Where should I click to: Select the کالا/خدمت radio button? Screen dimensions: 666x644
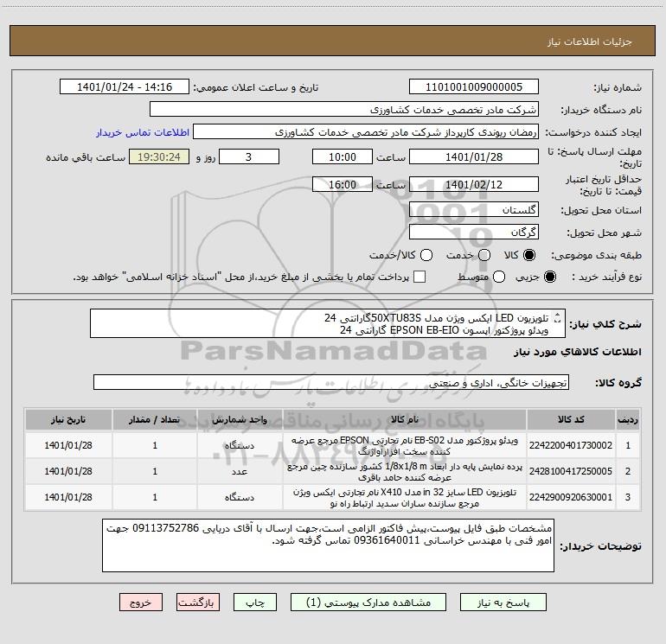point(426,255)
